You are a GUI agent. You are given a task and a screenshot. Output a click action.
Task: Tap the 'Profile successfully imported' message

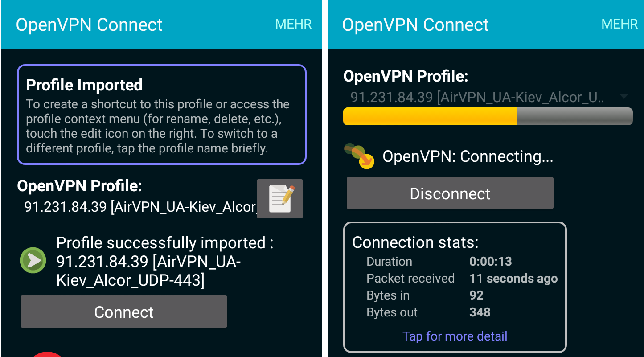point(165,262)
